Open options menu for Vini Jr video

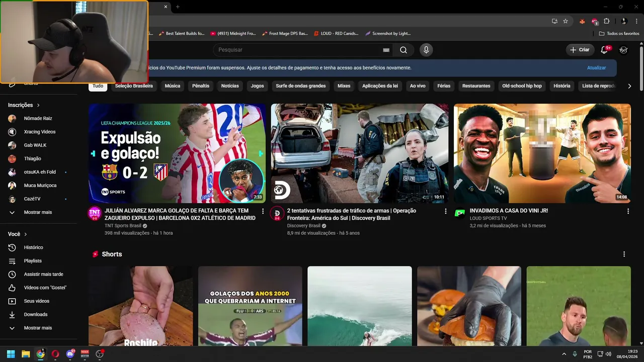(x=628, y=211)
